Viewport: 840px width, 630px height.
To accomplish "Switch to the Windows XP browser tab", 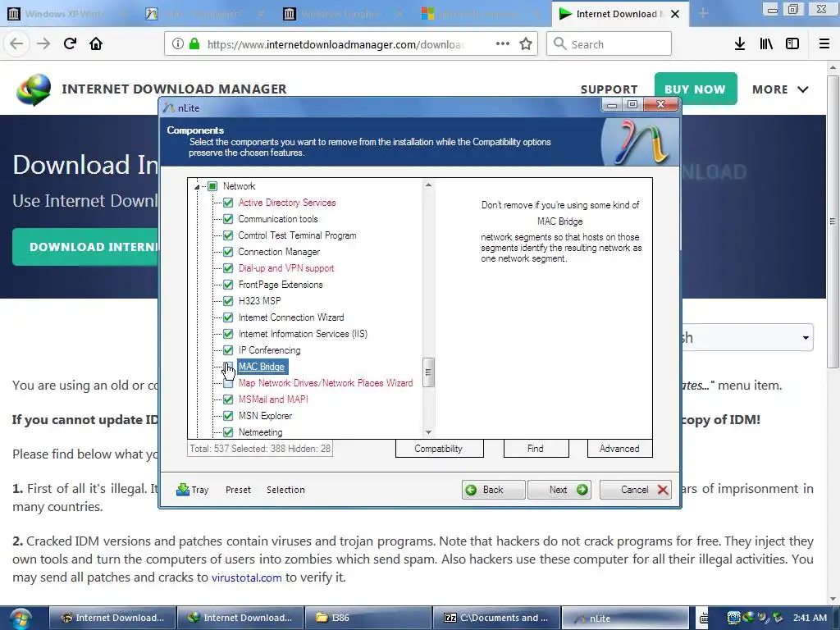I will [x=66, y=13].
